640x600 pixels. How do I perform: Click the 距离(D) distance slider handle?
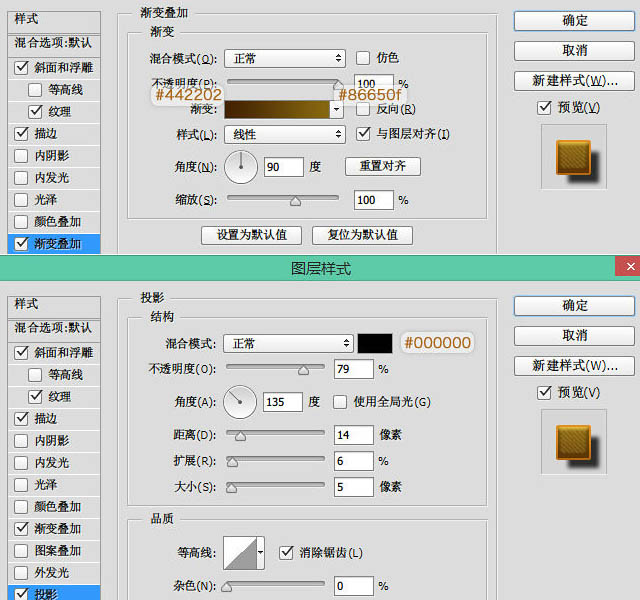(240, 436)
